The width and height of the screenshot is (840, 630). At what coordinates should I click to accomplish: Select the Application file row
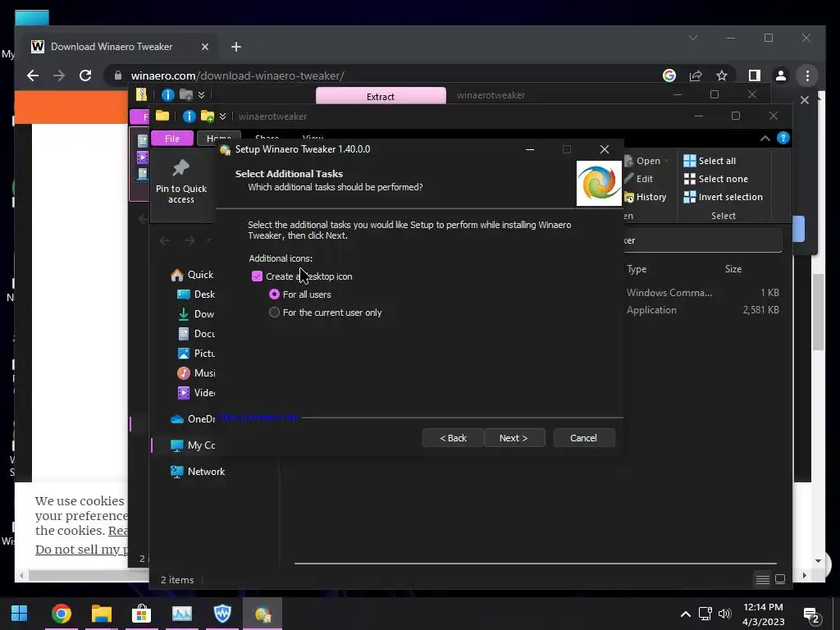703,309
